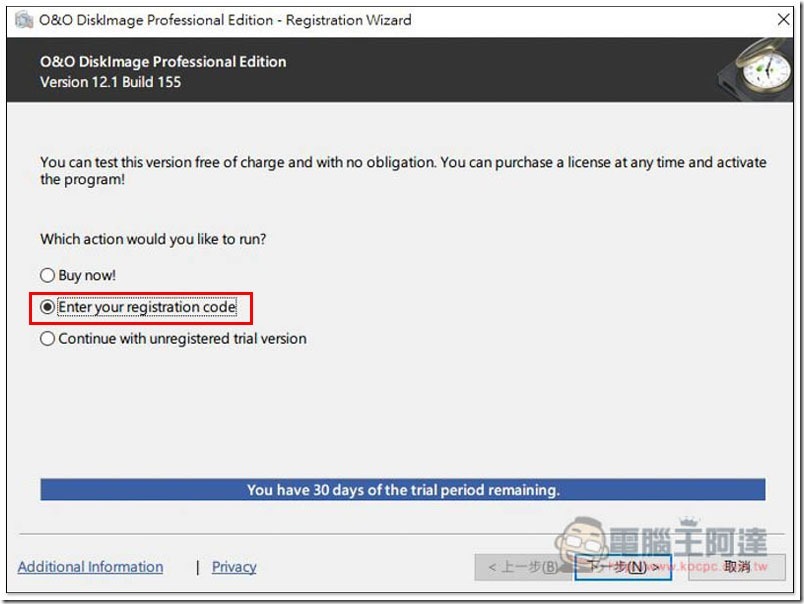Open the Additional Information link
The image size is (804, 604).
click(90, 567)
